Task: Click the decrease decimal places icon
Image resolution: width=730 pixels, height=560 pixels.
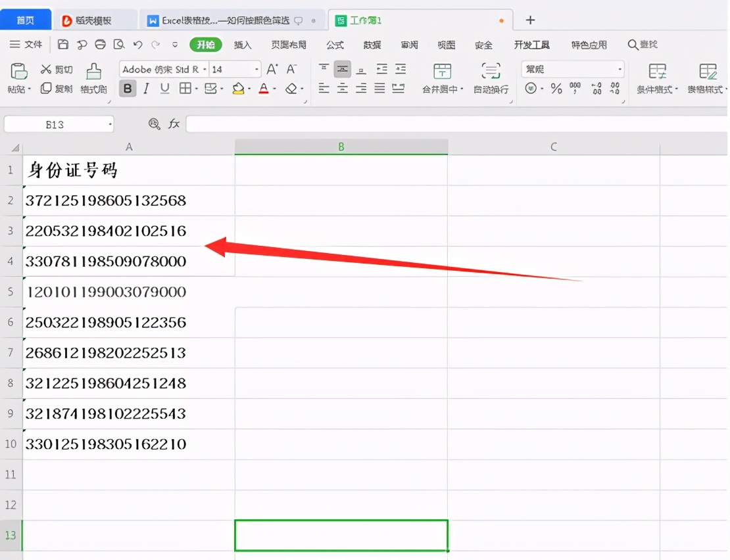Action: click(x=615, y=88)
